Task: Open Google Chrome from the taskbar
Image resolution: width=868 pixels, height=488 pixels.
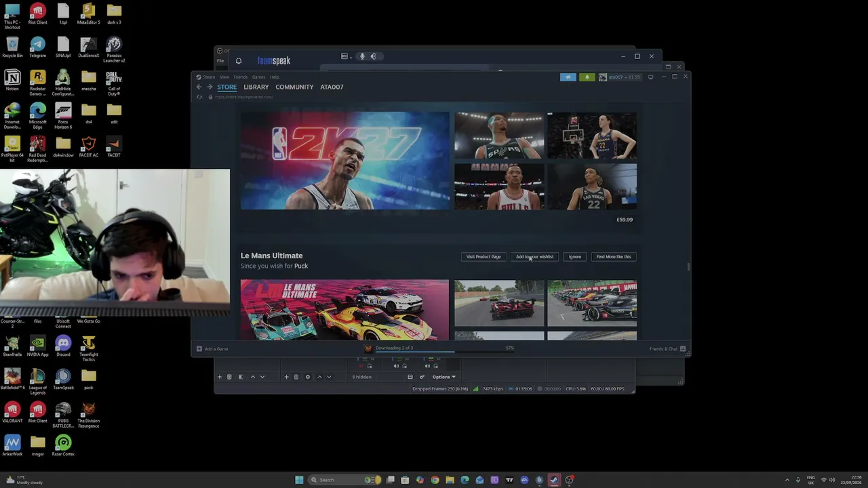Action: [x=435, y=480]
